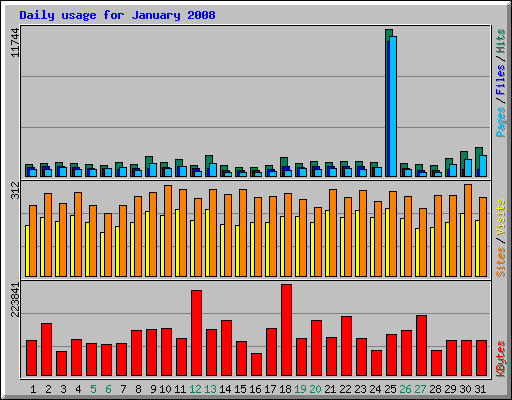512x400 pixels.
Task: Click day label 23 on the x-axis
Action: click(x=360, y=389)
